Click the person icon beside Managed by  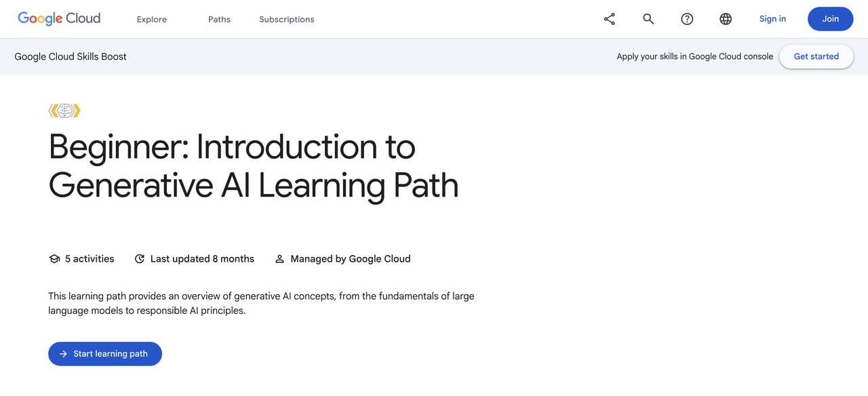coord(279,259)
